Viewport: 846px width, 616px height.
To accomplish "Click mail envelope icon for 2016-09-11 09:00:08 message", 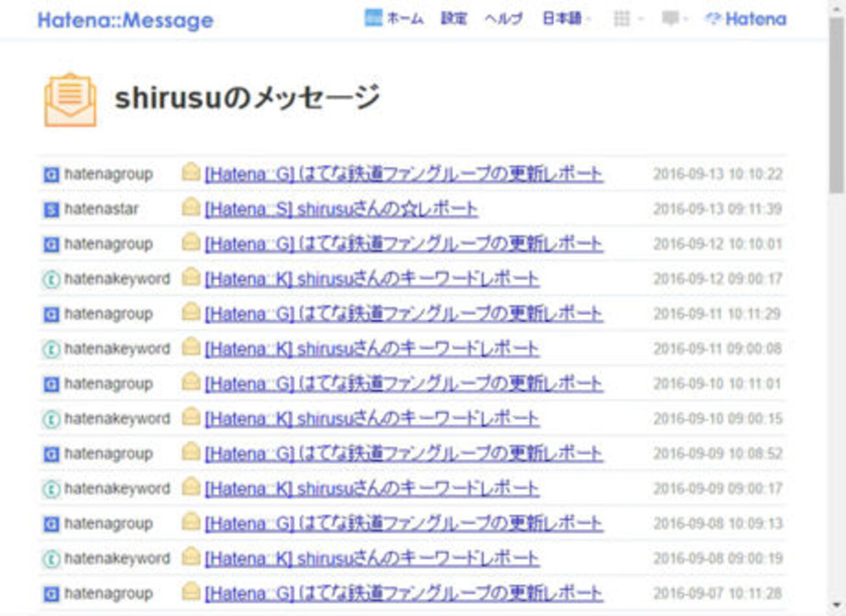I will (x=191, y=347).
